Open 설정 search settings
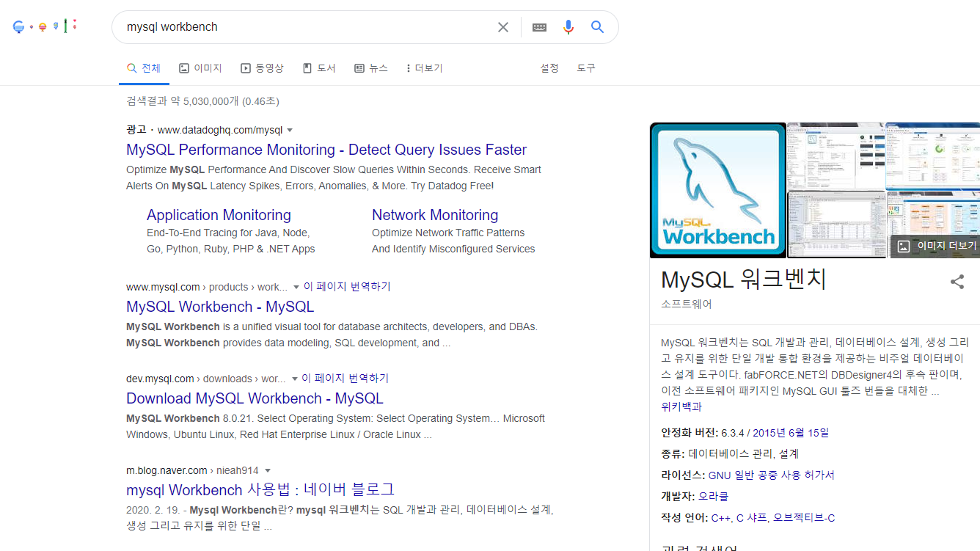980x551 pixels. tap(549, 68)
